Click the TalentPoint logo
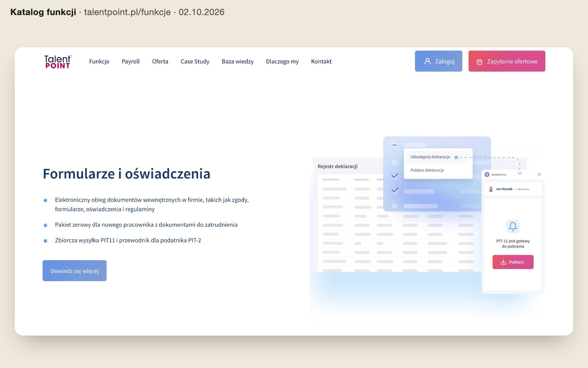This screenshot has height=368, width=588. click(x=58, y=61)
